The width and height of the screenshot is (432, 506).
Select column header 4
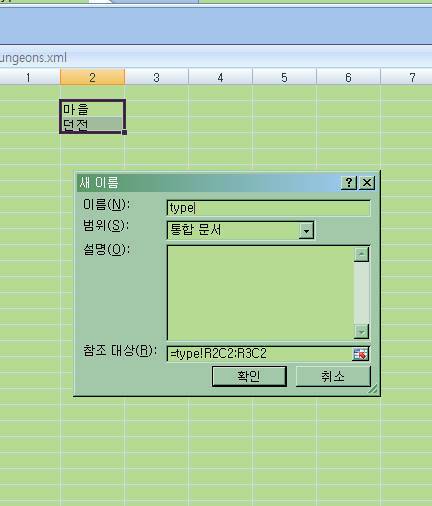pyautogui.click(x=220, y=77)
